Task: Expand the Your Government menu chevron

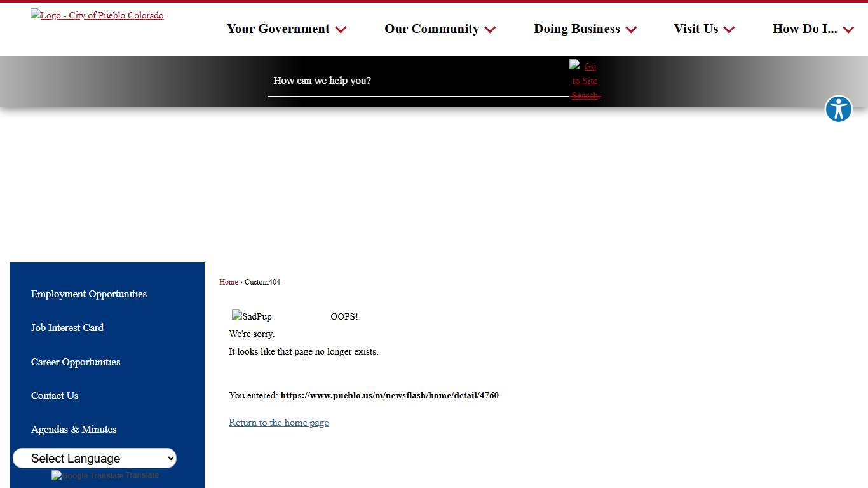Action: tap(341, 30)
